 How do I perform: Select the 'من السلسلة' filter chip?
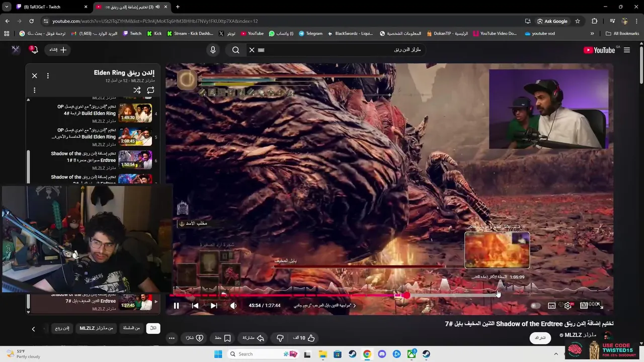(x=132, y=328)
